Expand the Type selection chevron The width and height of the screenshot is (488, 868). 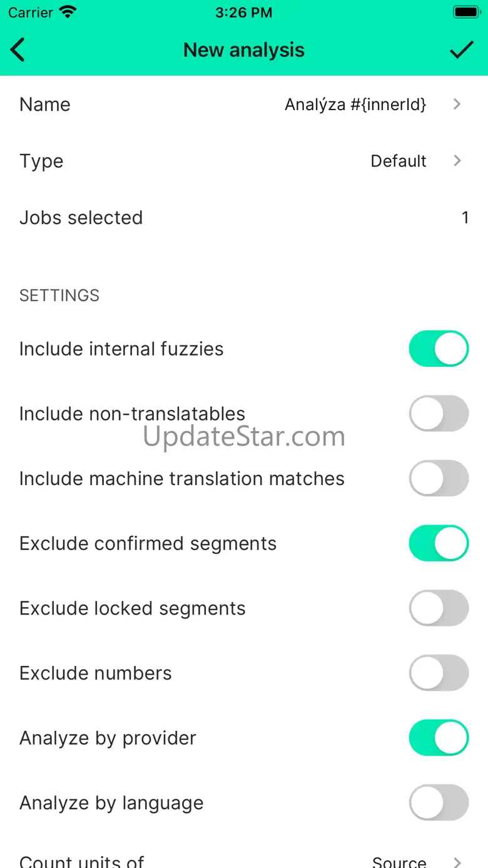click(457, 161)
